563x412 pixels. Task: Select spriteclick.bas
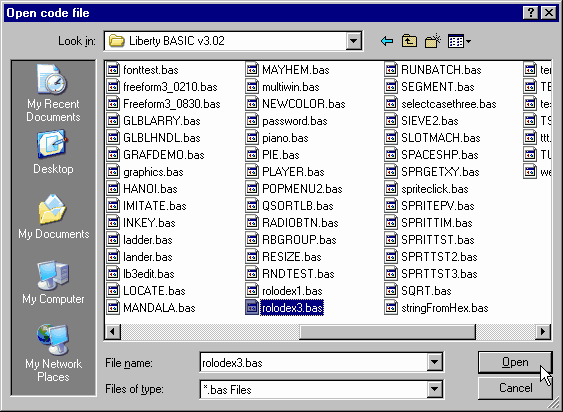435,189
